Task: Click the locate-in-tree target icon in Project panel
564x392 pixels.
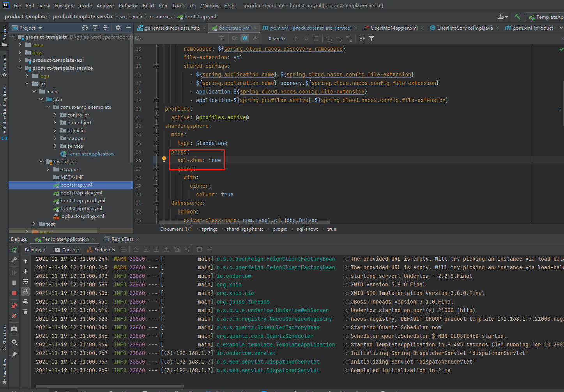Action: pyautogui.click(x=85, y=28)
